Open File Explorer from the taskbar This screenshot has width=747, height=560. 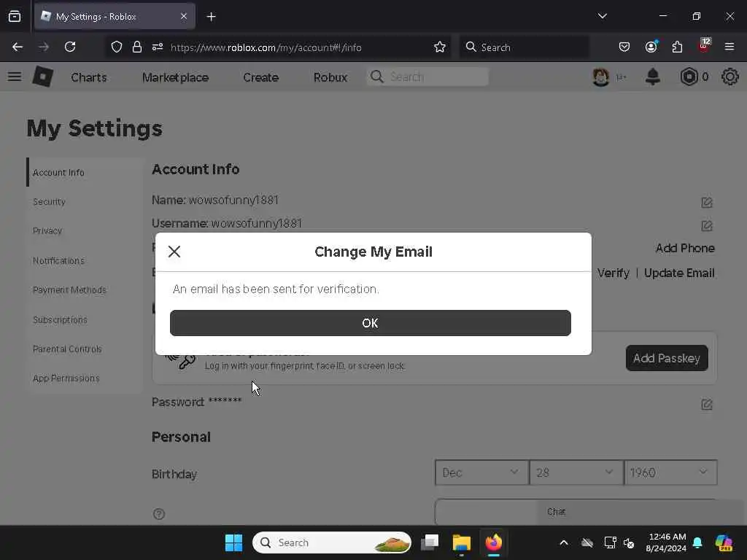[x=462, y=542]
